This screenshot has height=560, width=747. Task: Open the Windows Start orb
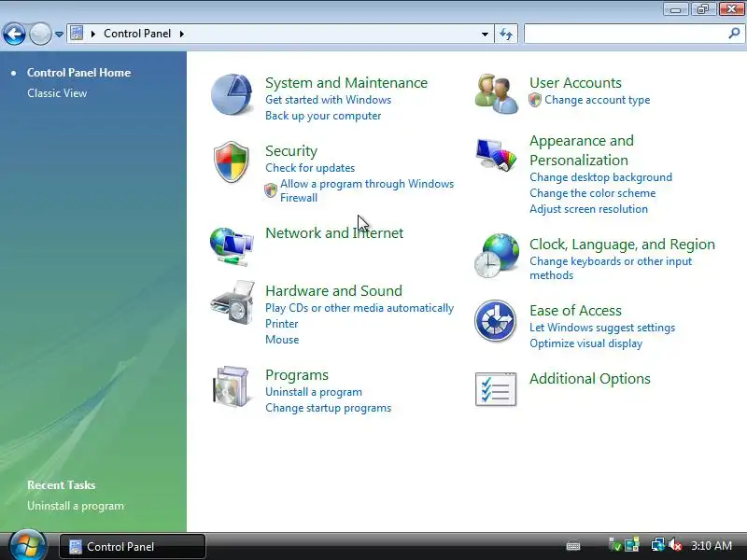coord(27,546)
